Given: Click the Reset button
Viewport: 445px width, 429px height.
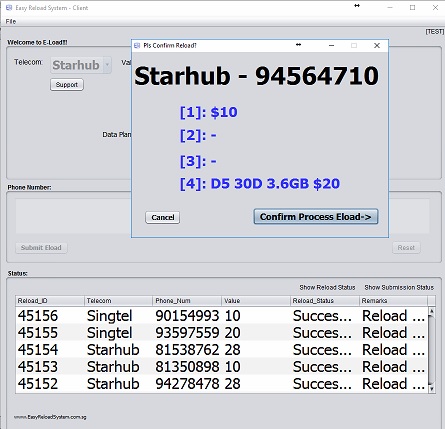Looking at the screenshot, I should click(x=406, y=248).
